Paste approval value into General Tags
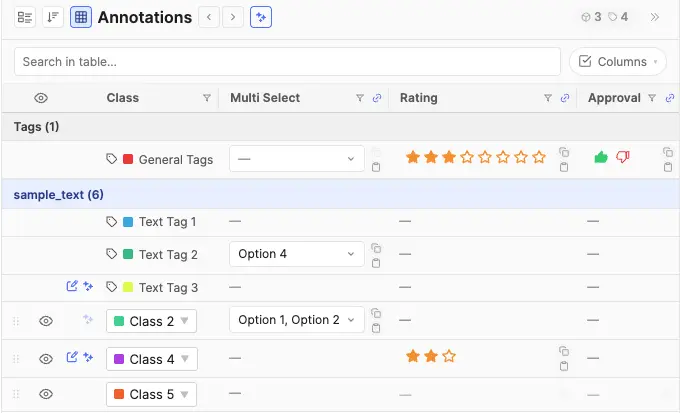This screenshot has height=413, width=680. pos(668,167)
